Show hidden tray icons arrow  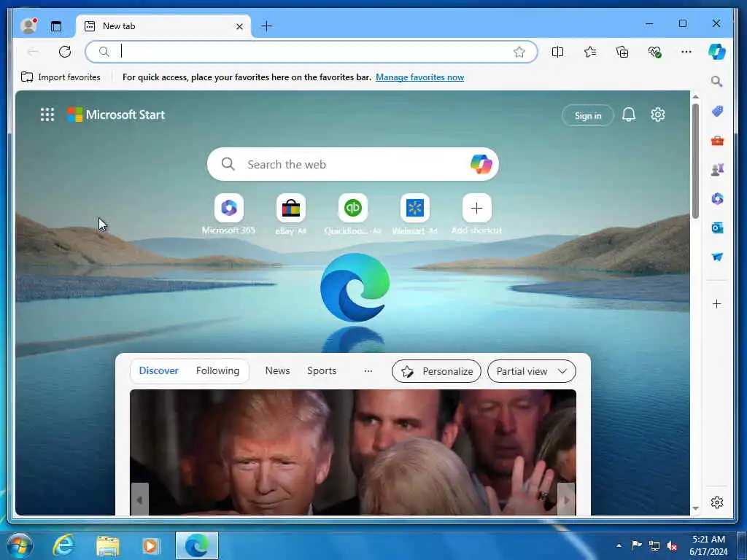point(619,545)
